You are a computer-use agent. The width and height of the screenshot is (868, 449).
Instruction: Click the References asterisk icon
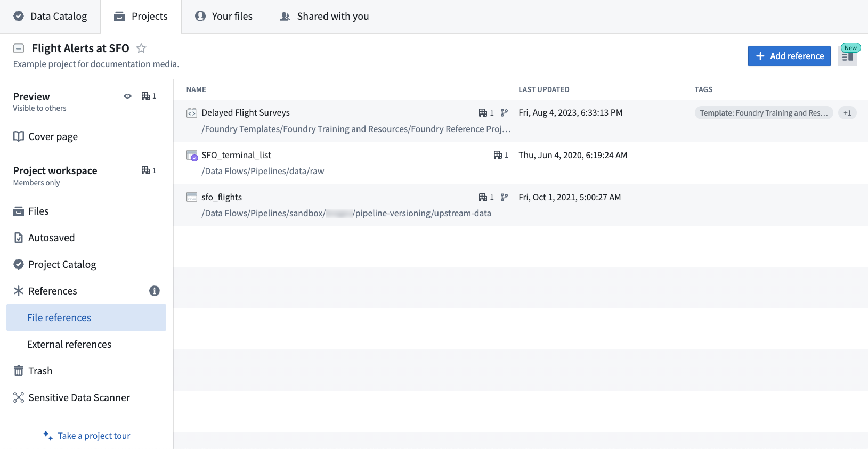(19, 291)
